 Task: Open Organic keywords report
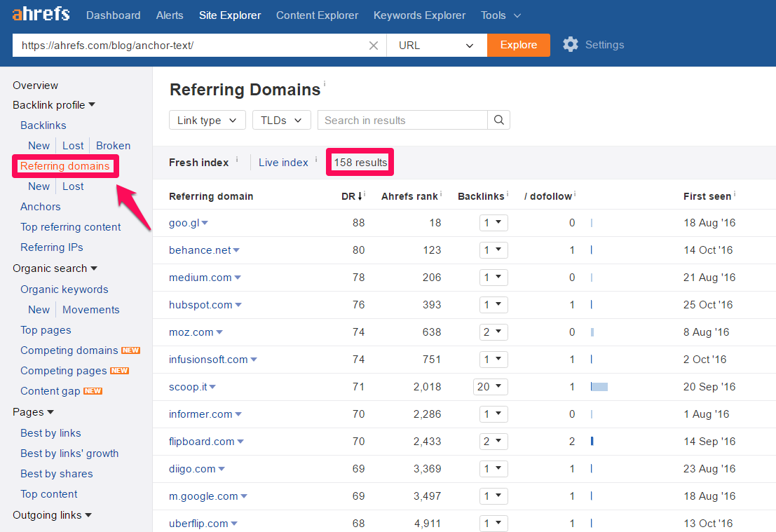coord(64,289)
